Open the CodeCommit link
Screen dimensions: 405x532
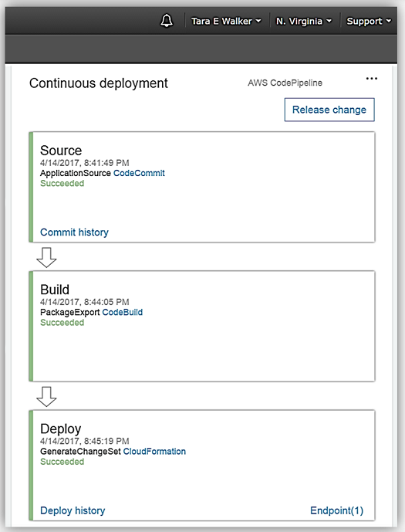(x=139, y=173)
